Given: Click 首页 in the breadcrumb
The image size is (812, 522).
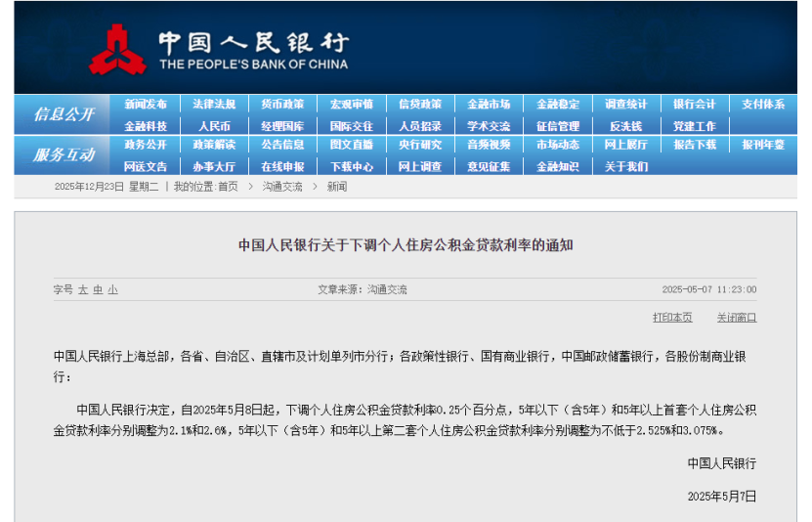Looking at the screenshot, I should [228, 186].
